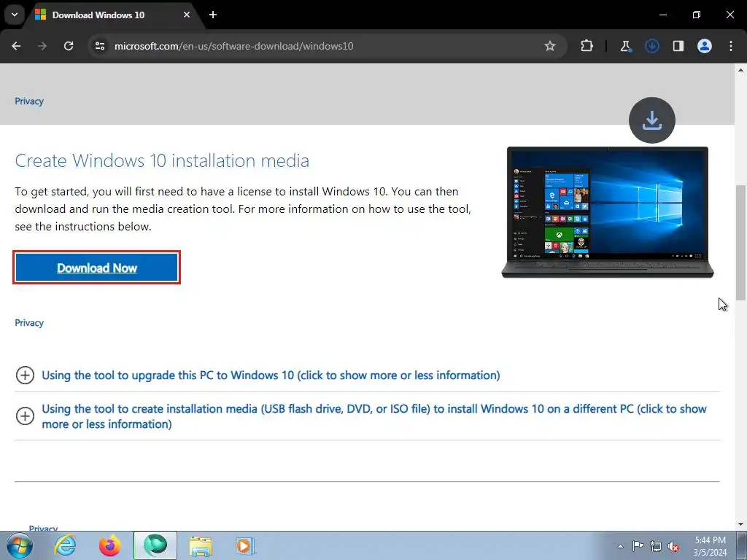Open Chrome Labs flask icon
This screenshot has height=560, width=747.
625,46
